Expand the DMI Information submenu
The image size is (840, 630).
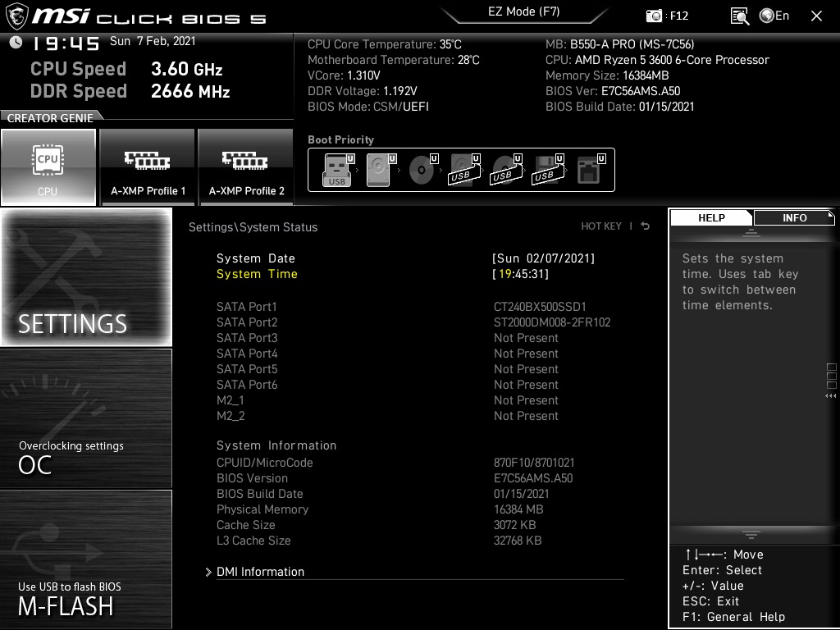click(260, 572)
